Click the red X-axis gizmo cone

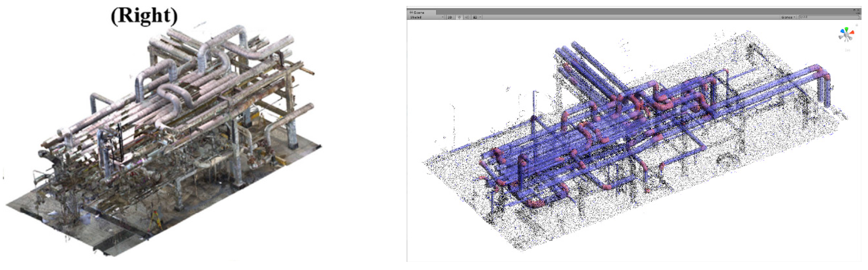(853, 32)
